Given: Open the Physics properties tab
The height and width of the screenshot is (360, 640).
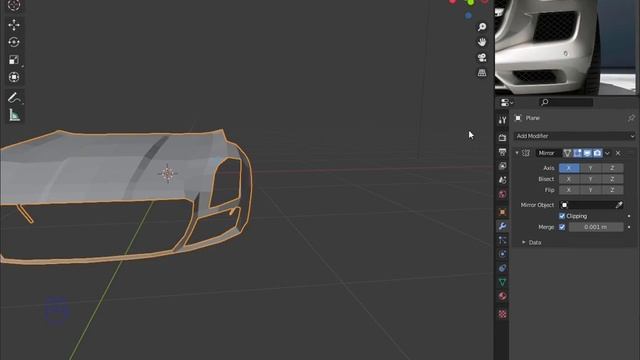Looking at the screenshot, I should [x=502, y=254].
